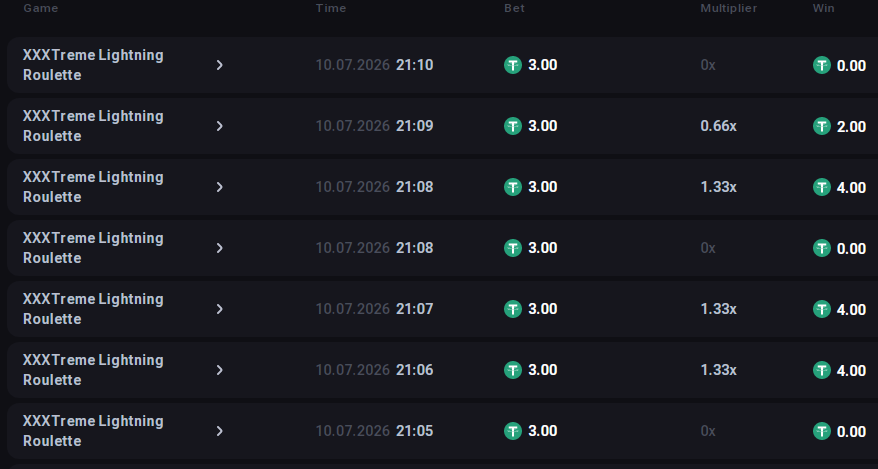Image resolution: width=878 pixels, height=469 pixels.
Task: Click Tether icon beside bet in 21:09 row
Action: pos(513,126)
